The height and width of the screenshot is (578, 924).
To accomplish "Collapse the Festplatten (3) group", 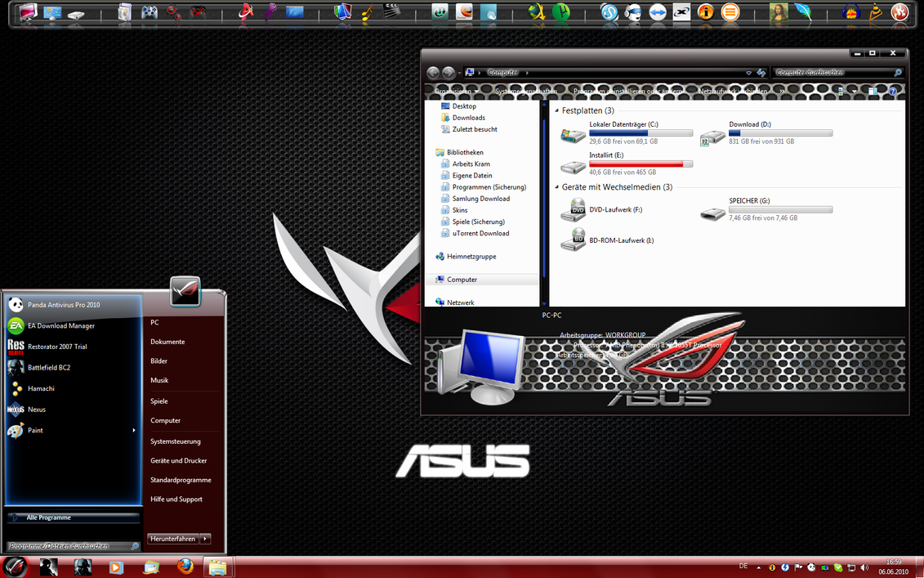I will (x=557, y=110).
